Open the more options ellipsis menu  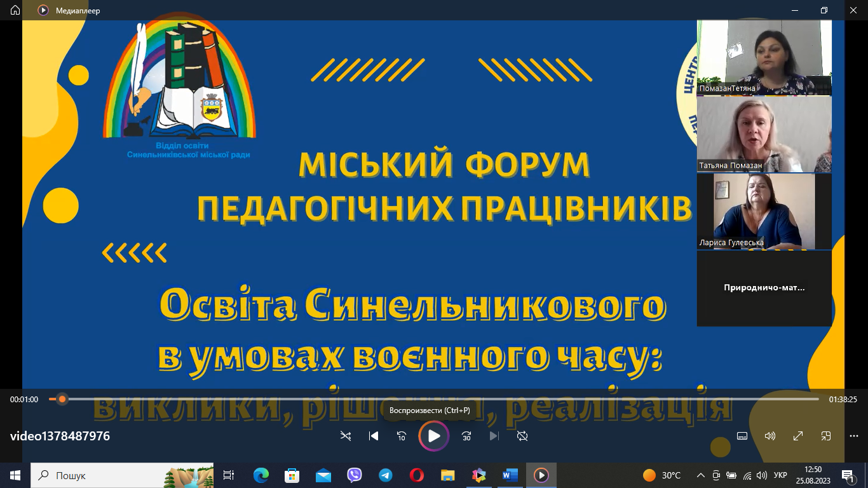point(854,436)
